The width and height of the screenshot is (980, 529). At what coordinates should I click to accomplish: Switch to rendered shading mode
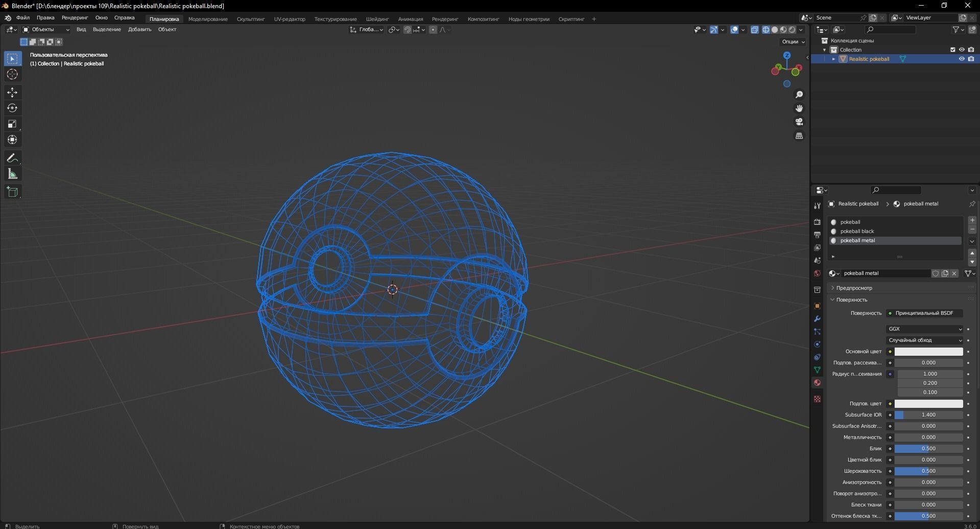tap(792, 30)
